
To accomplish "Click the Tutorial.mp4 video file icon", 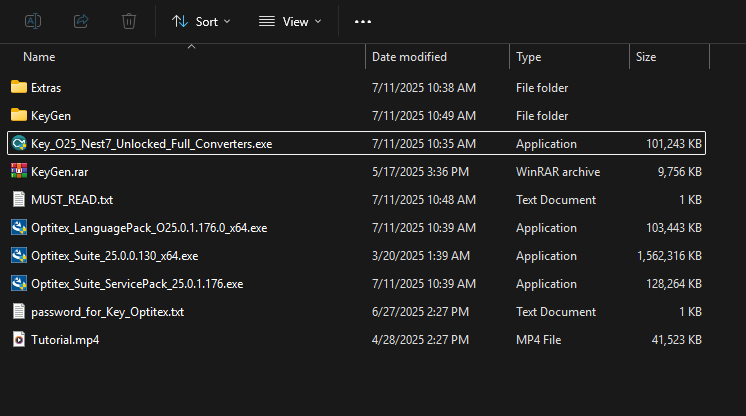I will 19,340.
